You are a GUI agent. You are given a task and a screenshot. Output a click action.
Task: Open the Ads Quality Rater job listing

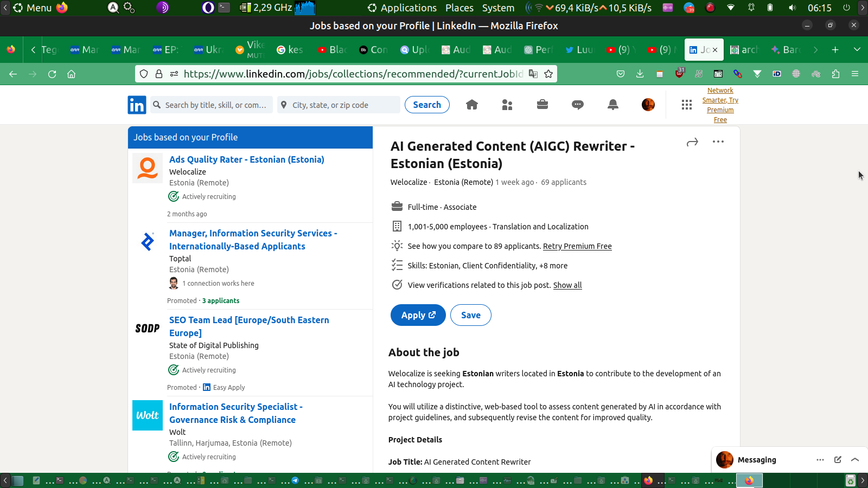(246, 159)
